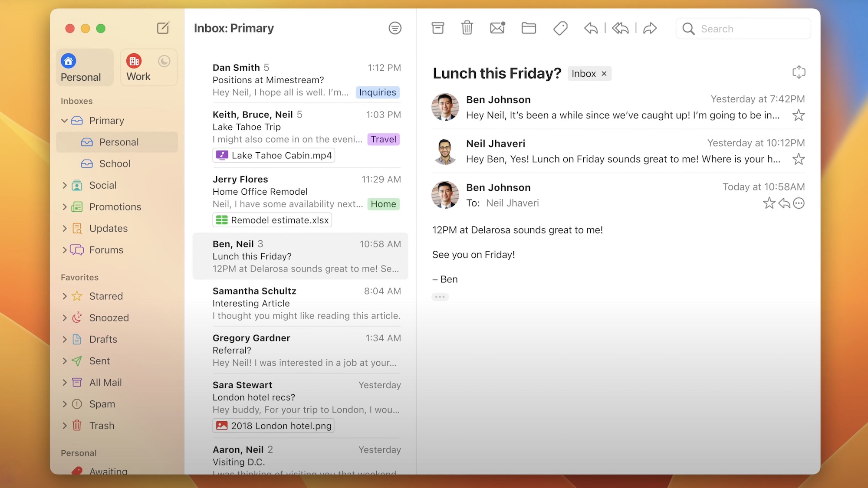Move conversation to trash via toolbar
Image resolution: width=868 pixels, height=488 pixels.
tap(467, 28)
